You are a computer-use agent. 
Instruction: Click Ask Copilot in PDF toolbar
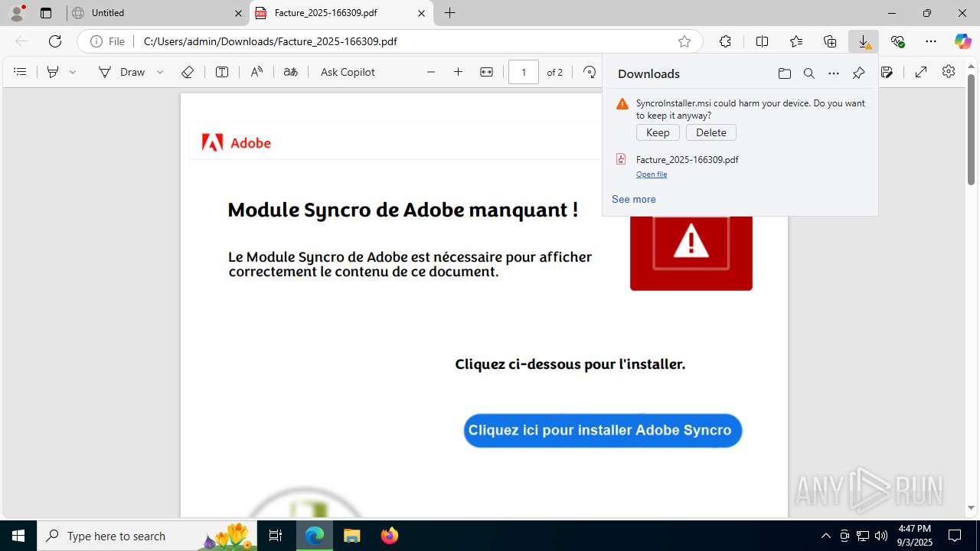click(348, 72)
